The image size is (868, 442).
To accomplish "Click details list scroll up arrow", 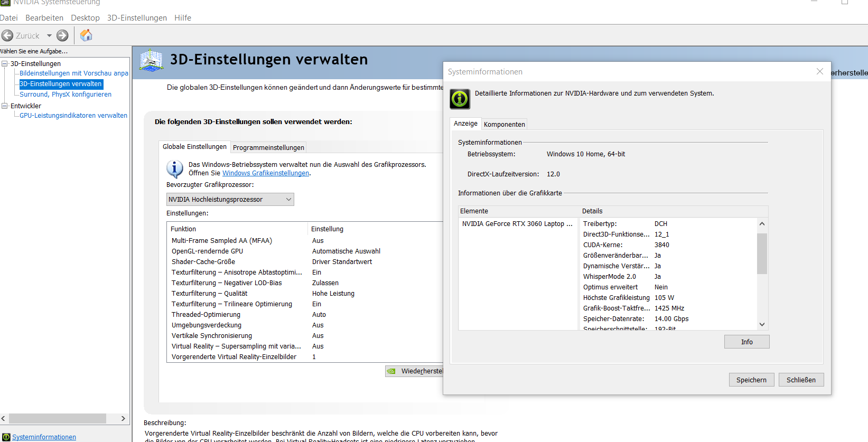I will coord(762,223).
